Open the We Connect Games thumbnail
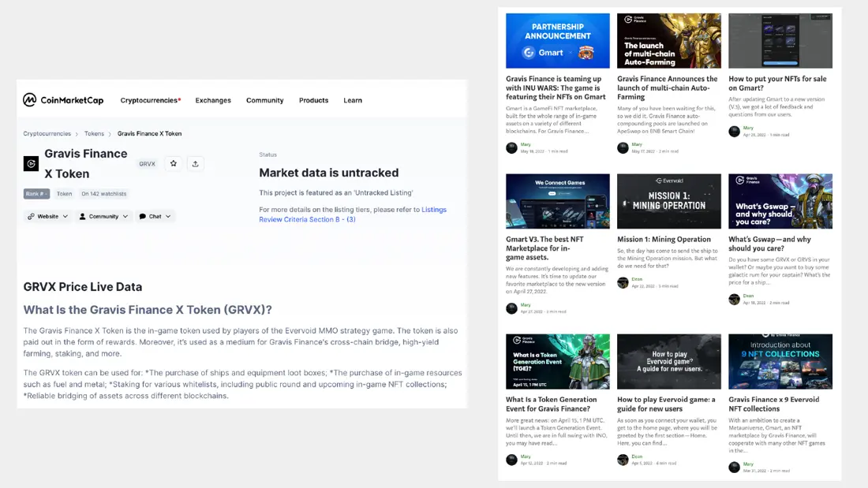Image resolution: width=868 pixels, height=488 pixels. 557,201
